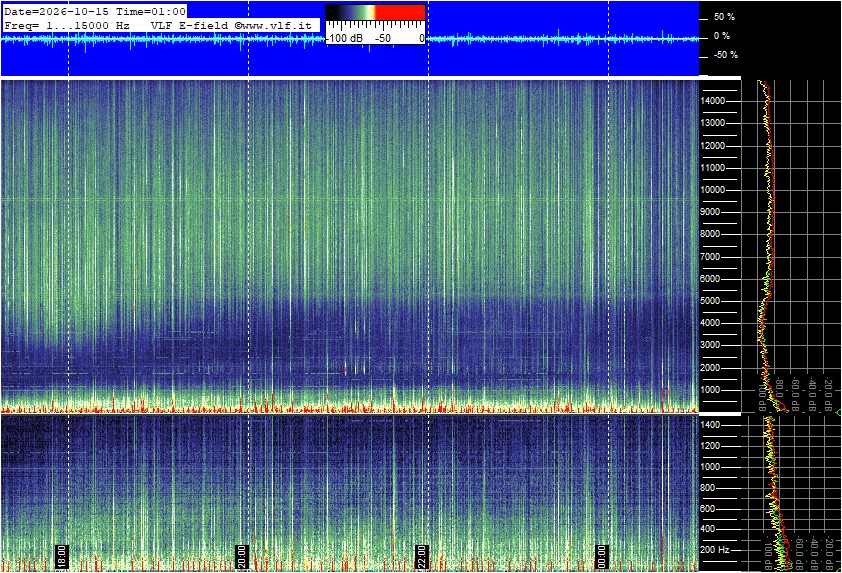The width and height of the screenshot is (842, 573).
Task: Click the 2000 frequency axis label
Action: point(710,368)
